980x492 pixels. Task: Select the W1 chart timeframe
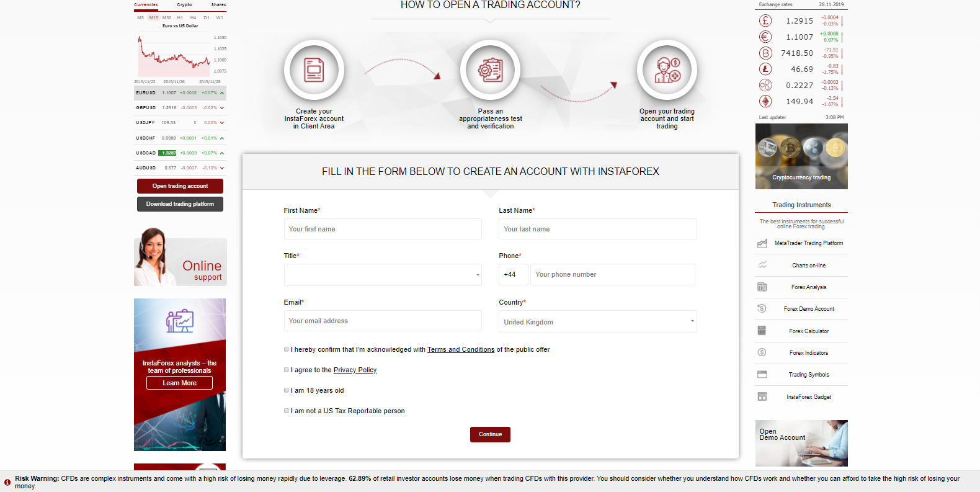(x=220, y=17)
